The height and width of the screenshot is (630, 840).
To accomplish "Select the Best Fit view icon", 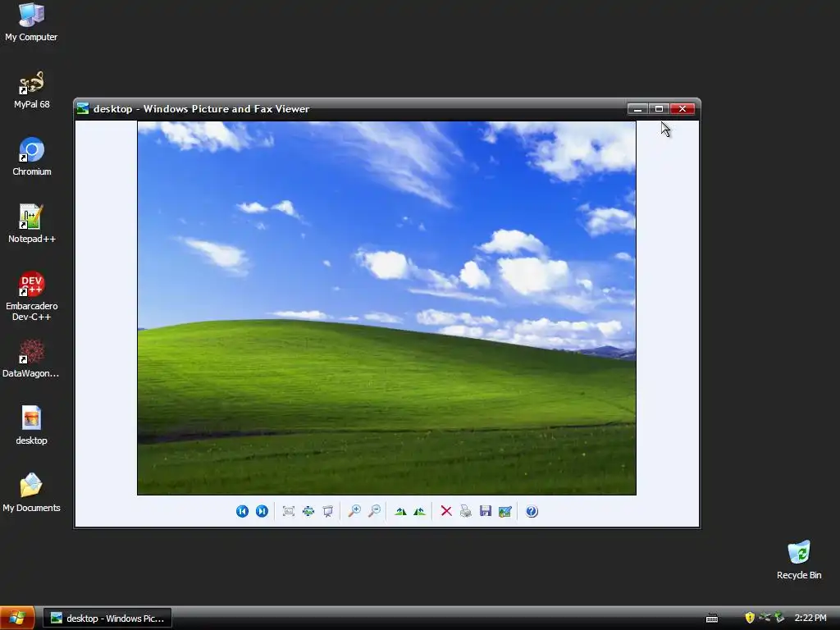I will pyautogui.click(x=288, y=511).
